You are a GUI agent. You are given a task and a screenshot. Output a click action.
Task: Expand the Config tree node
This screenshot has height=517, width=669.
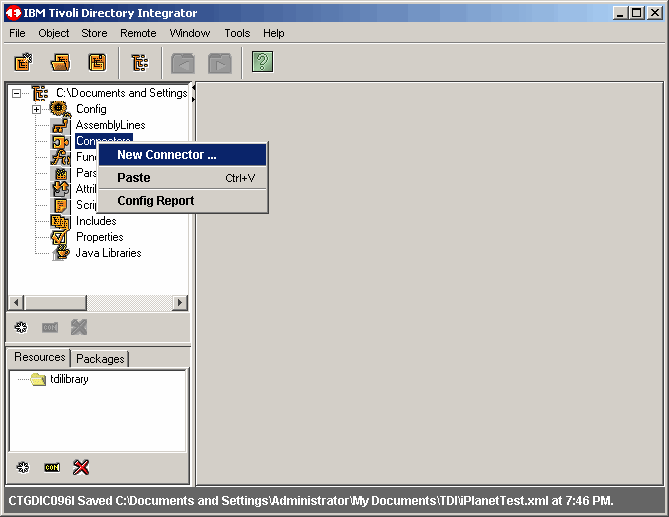36,109
